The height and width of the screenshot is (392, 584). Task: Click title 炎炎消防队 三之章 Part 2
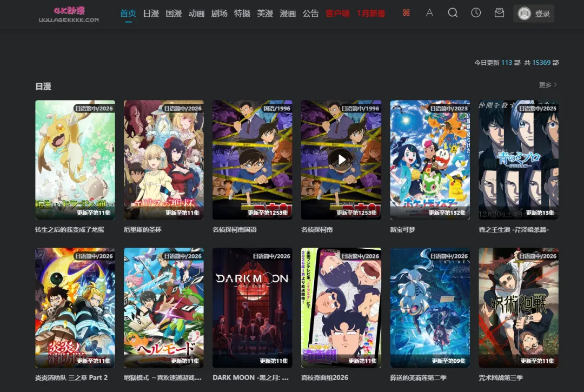click(x=71, y=377)
